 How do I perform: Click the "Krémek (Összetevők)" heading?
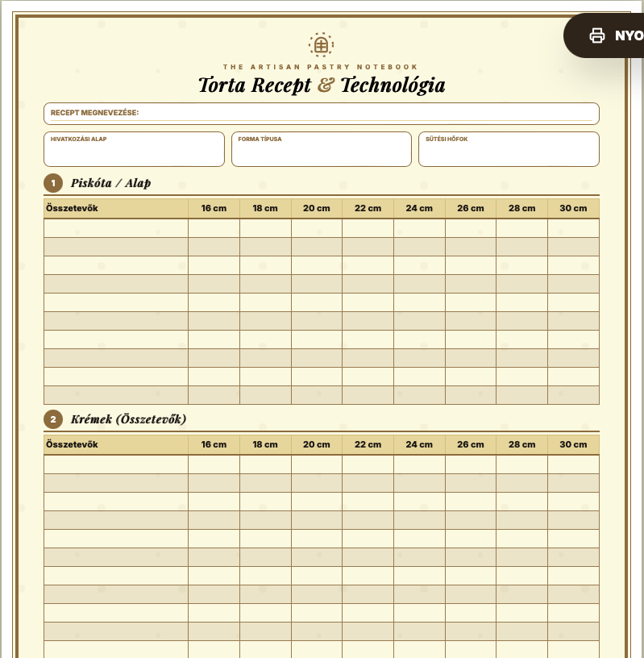click(128, 419)
